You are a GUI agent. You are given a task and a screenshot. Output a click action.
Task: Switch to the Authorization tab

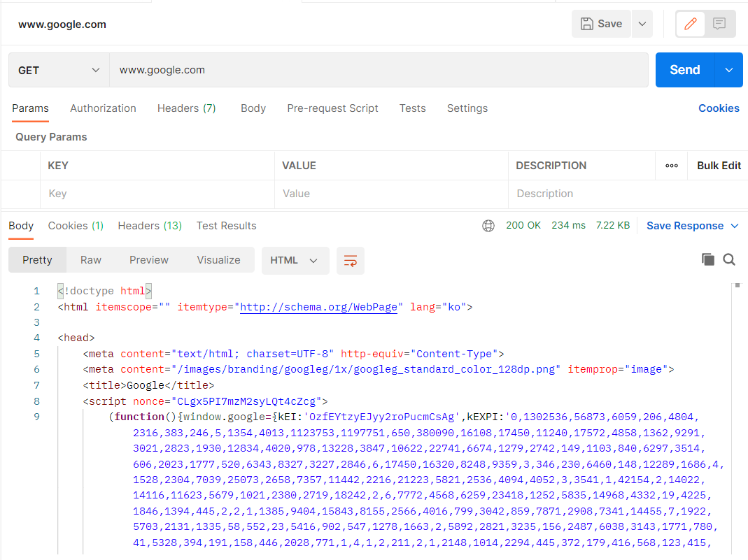pyautogui.click(x=103, y=108)
